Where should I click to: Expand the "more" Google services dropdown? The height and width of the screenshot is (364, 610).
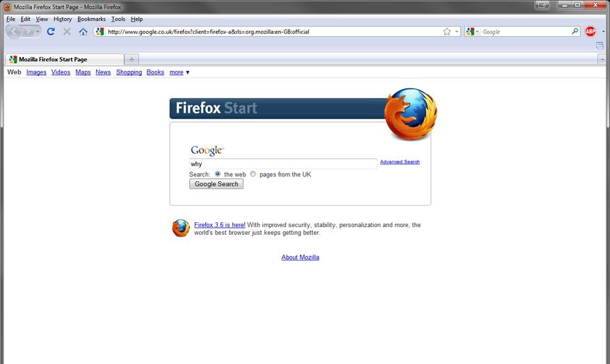pos(179,72)
